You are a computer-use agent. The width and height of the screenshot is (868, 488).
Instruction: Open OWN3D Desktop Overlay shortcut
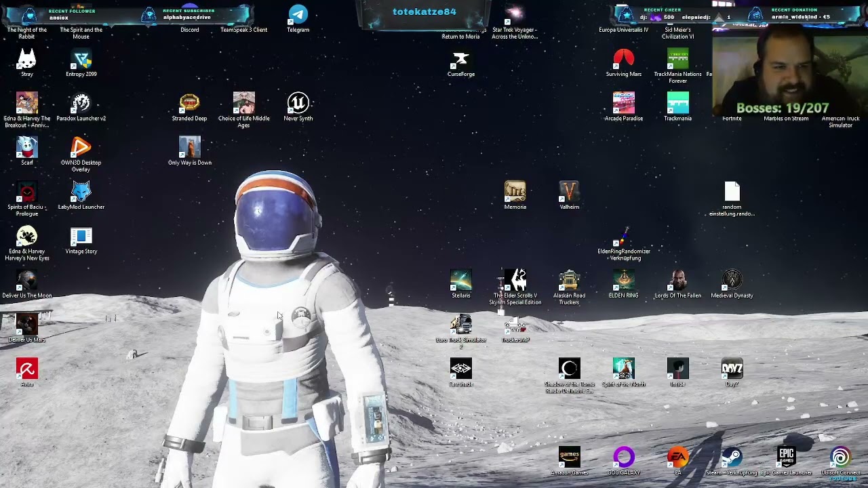81,147
